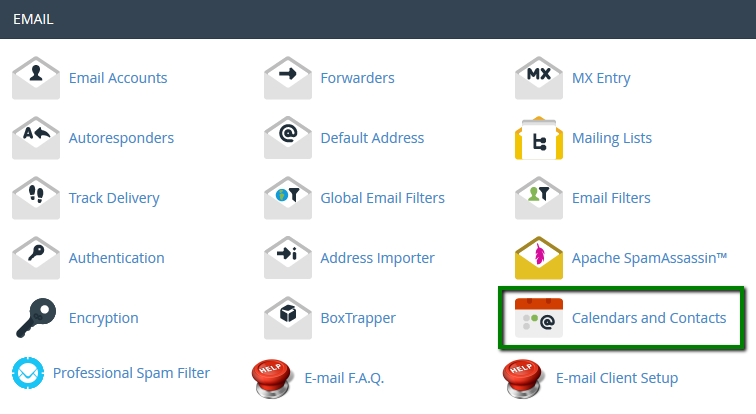Open the Calendars and Contacts calendar icon
The height and width of the screenshot is (414, 756).
coord(539,318)
